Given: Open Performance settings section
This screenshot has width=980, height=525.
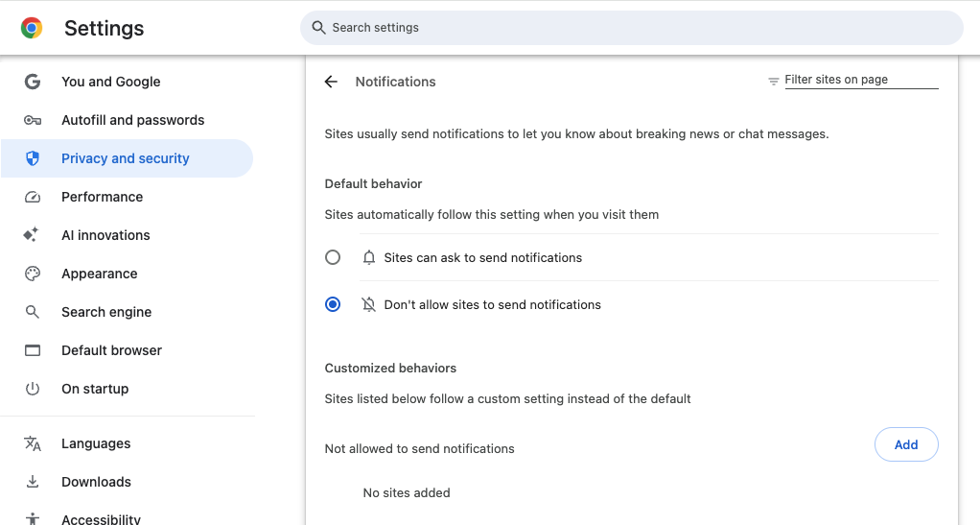Looking at the screenshot, I should (x=127, y=197).
